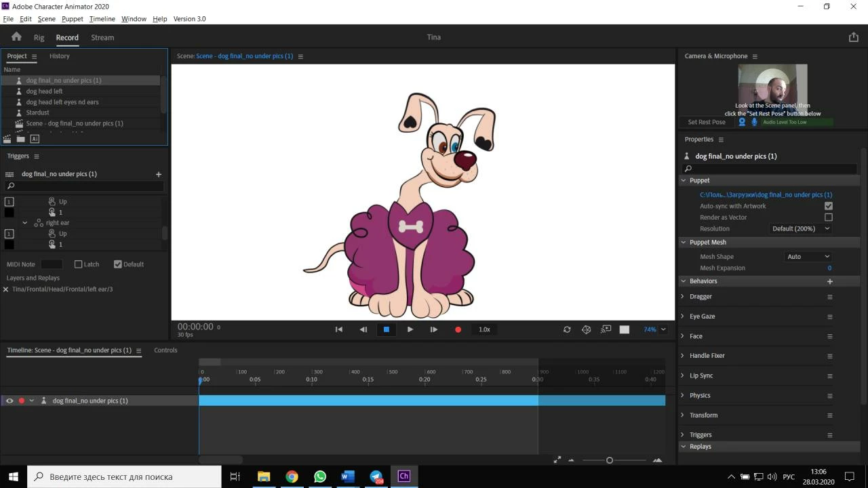Open the Camera & Microphone panel menu
868x488 pixels.
point(755,56)
